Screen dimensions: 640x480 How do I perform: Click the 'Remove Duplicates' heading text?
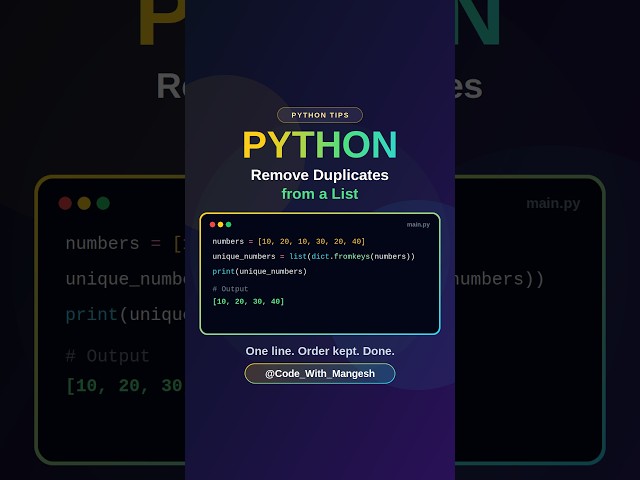pos(320,175)
